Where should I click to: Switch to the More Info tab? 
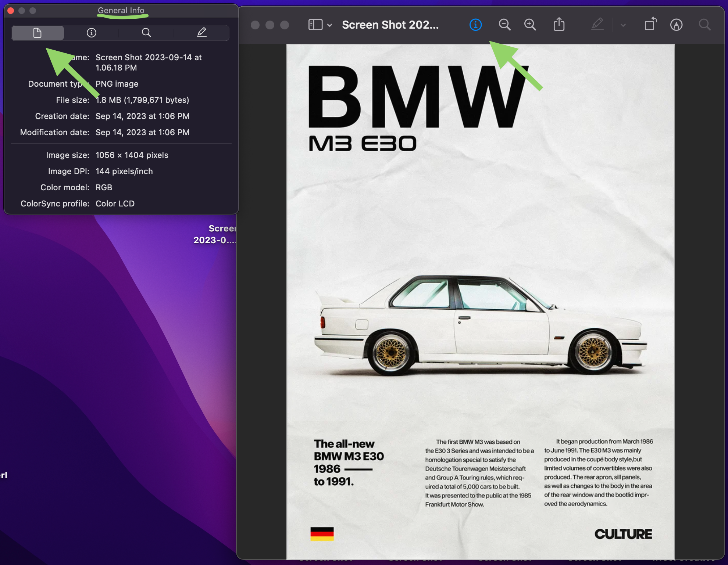pos(92,33)
